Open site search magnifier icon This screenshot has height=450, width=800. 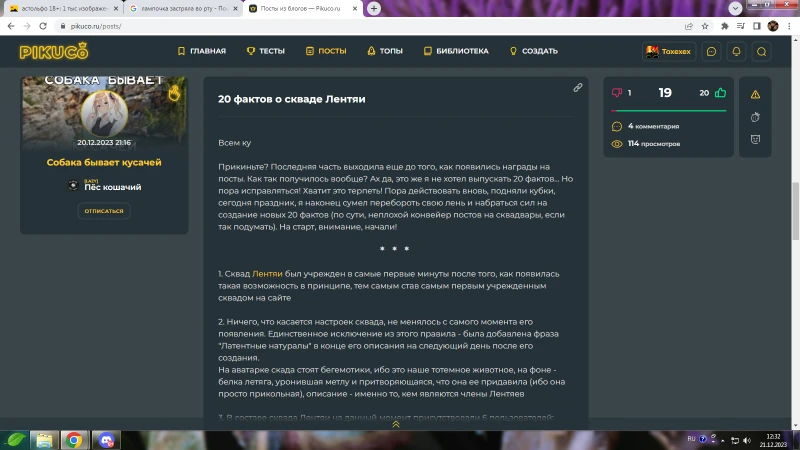click(x=761, y=52)
